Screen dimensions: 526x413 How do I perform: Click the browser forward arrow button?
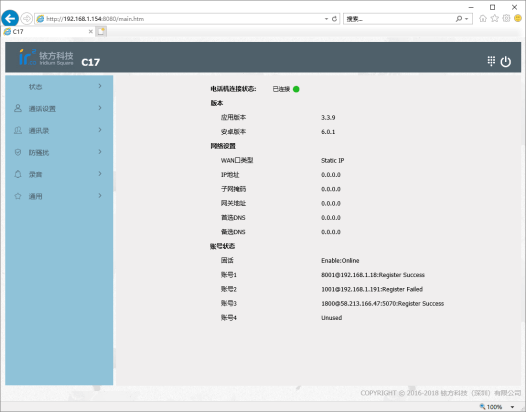pyautogui.click(x=27, y=18)
